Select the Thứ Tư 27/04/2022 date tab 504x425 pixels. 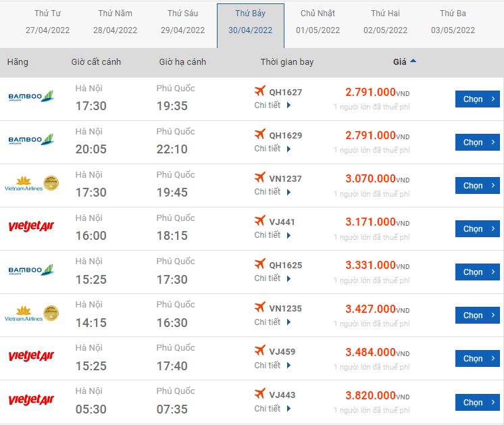[47, 22]
